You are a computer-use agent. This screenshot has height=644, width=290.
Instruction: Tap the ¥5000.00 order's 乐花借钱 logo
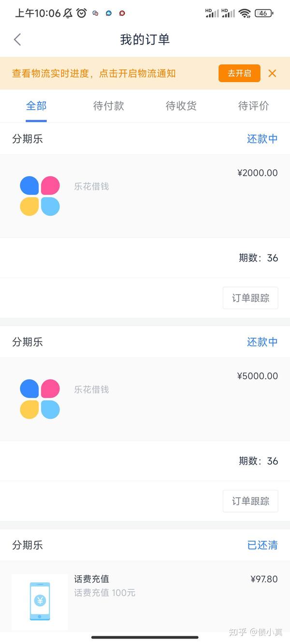(x=40, y=399)
